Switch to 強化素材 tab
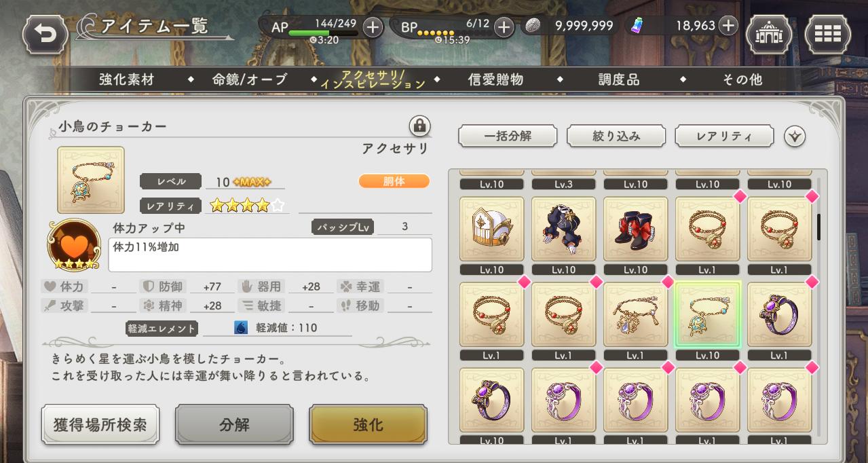This screenshot has width=868, height=463. tap(127, 79)
